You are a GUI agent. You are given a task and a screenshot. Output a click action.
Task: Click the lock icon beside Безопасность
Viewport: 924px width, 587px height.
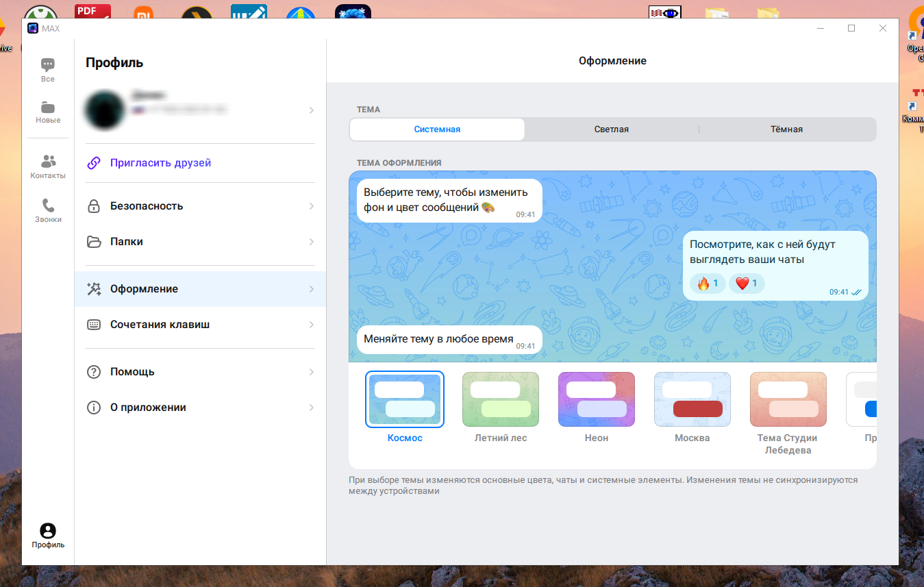94,206
